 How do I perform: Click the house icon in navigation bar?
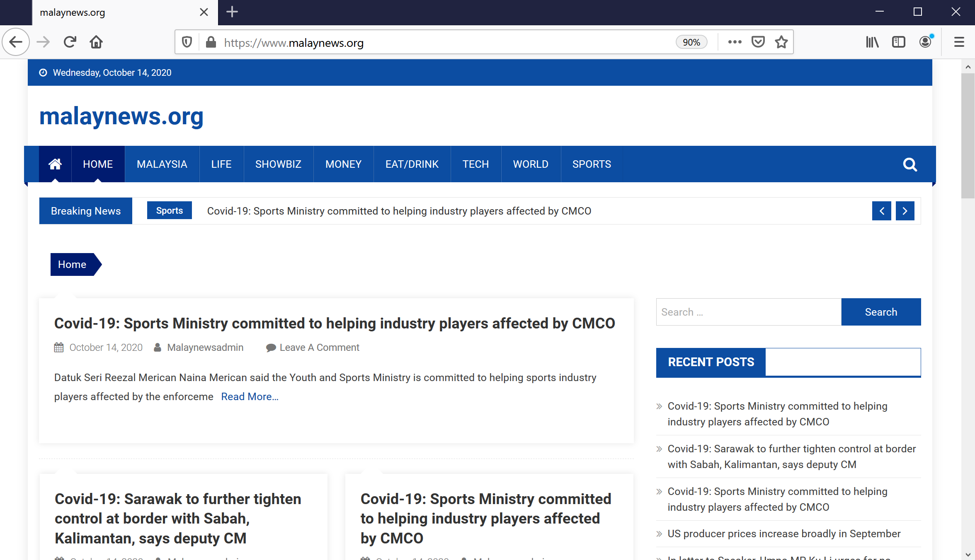(55, 164)
